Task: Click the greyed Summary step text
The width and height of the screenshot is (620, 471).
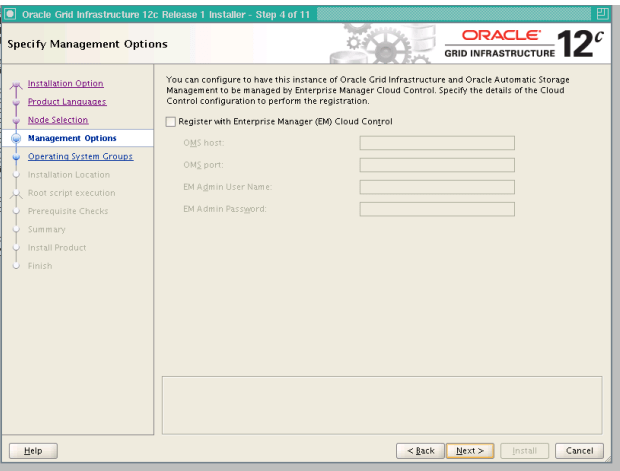Action: click(47, 229)
